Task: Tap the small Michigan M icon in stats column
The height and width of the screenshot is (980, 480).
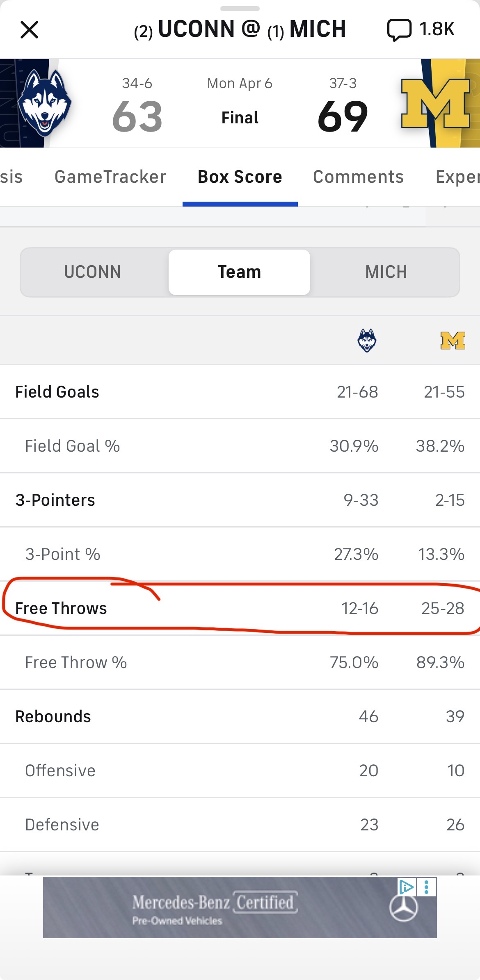Action: [453, 340]
